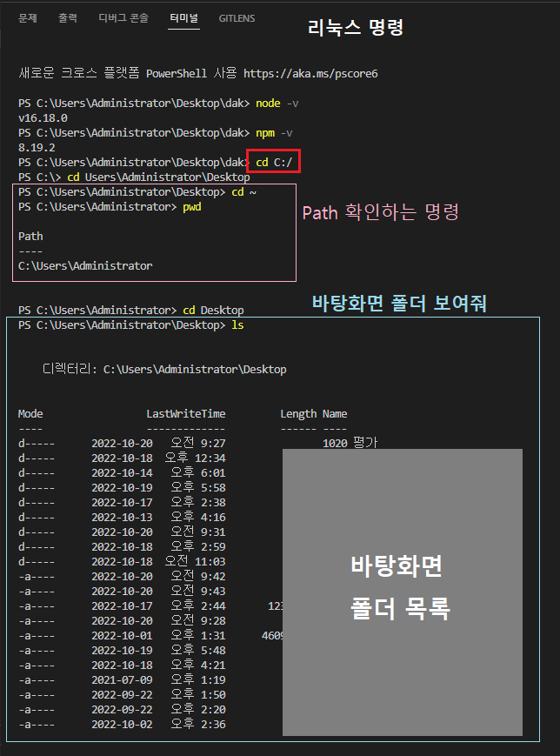This screenshot has height=756, width=560.
Task: Click the 2022-09-22 오후 1:50 file row
Action: pyautogui.click(x=122, y=695)
